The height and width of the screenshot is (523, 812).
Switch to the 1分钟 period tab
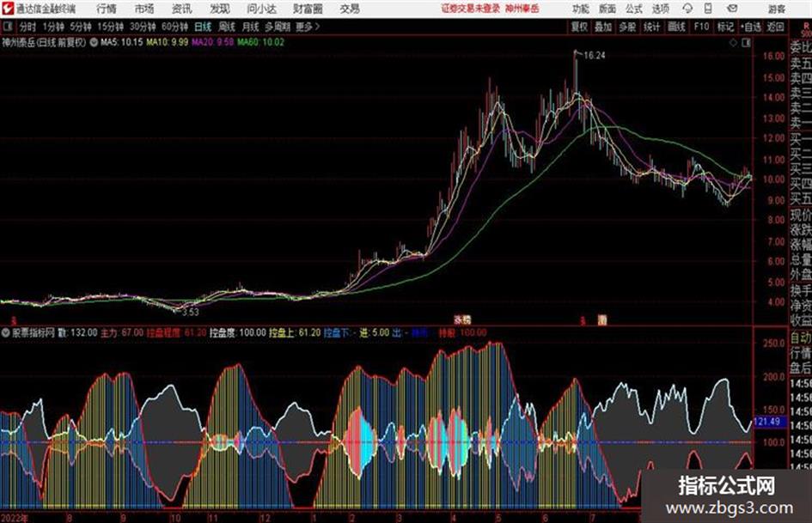pos(53,27)
